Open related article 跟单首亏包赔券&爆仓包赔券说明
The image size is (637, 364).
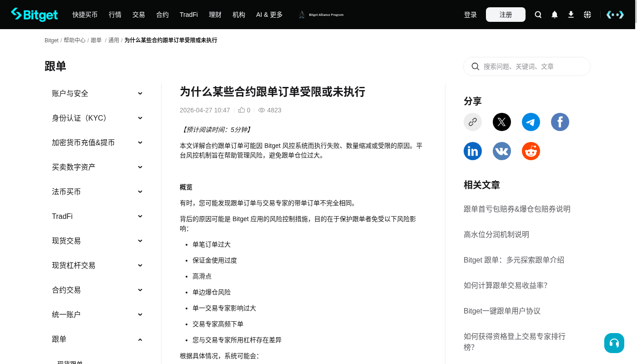click(517, 209)
